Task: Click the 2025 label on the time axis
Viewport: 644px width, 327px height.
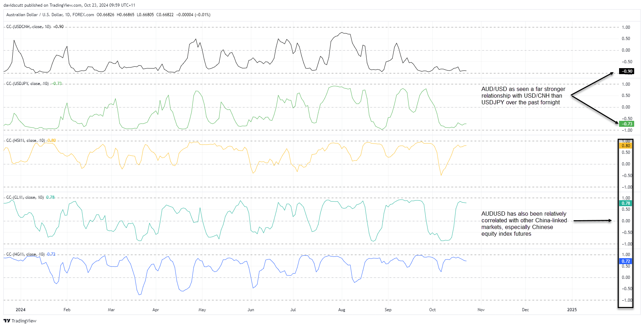Action: coord(572,310)
